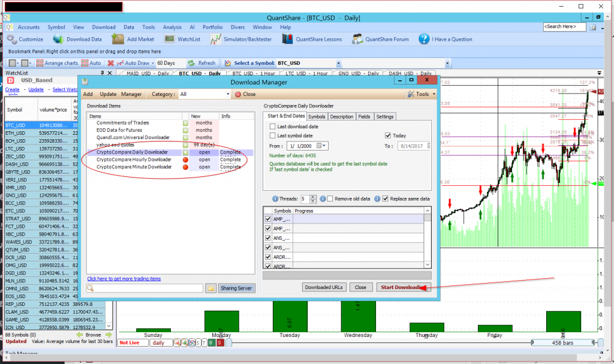Click search magnifier next to Search Here box
The height and width of the screenshot is (364, 614).
(x=593, y=27)
